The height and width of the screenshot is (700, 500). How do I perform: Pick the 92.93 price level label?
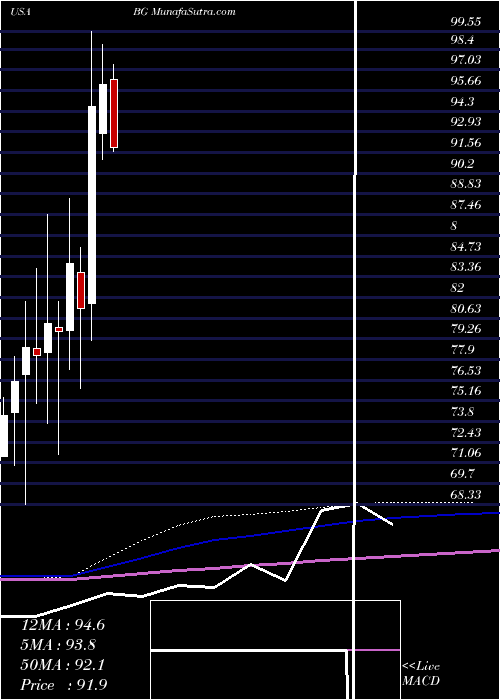466,122
